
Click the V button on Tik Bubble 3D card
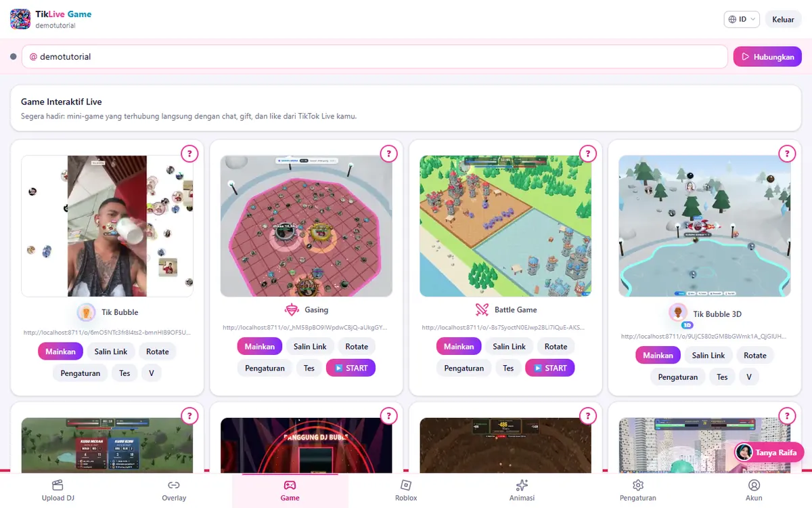[749, 377]
